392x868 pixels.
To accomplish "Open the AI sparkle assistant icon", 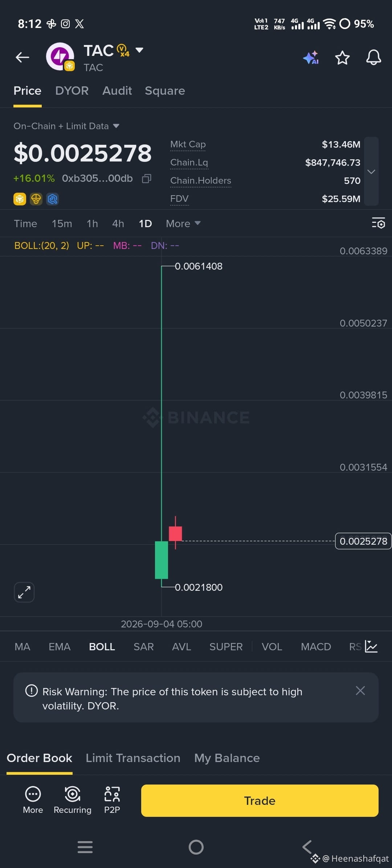I will point(311,57).
